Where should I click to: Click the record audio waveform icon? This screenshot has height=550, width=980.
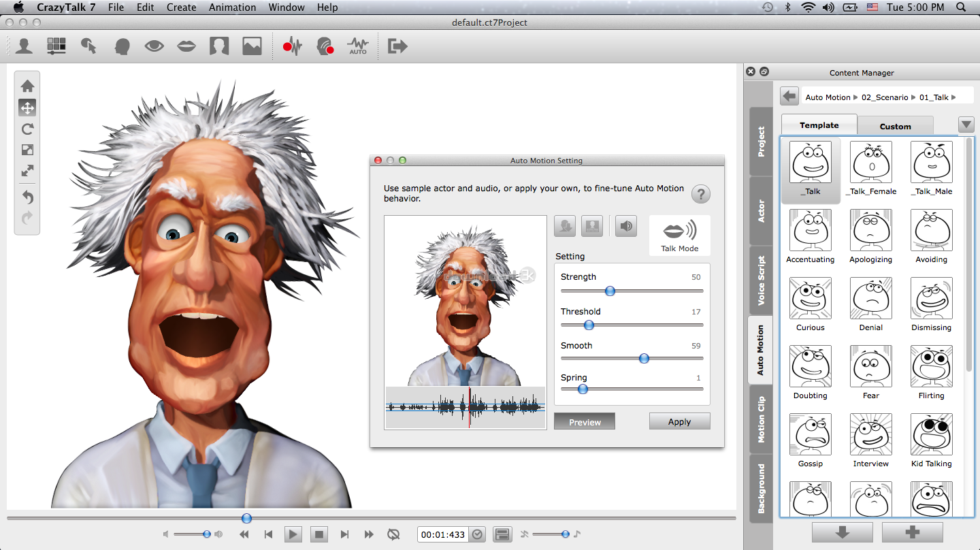293,46
